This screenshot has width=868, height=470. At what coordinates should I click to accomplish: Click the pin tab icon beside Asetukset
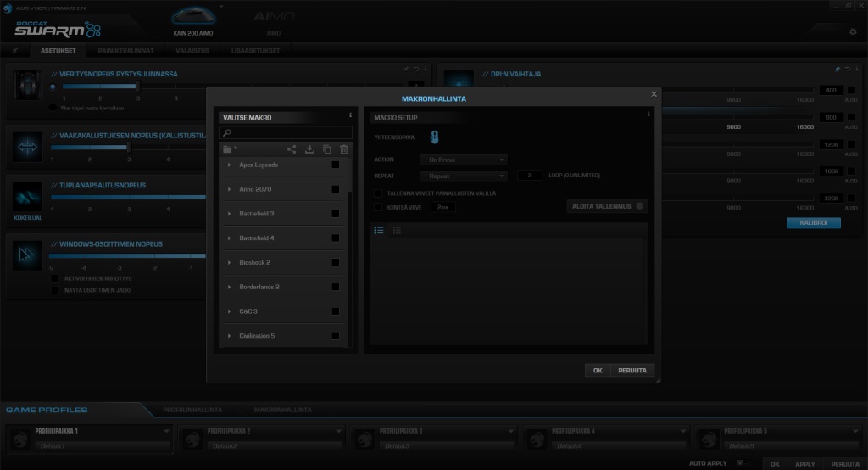pyautogui.click(x=15, y=50)
